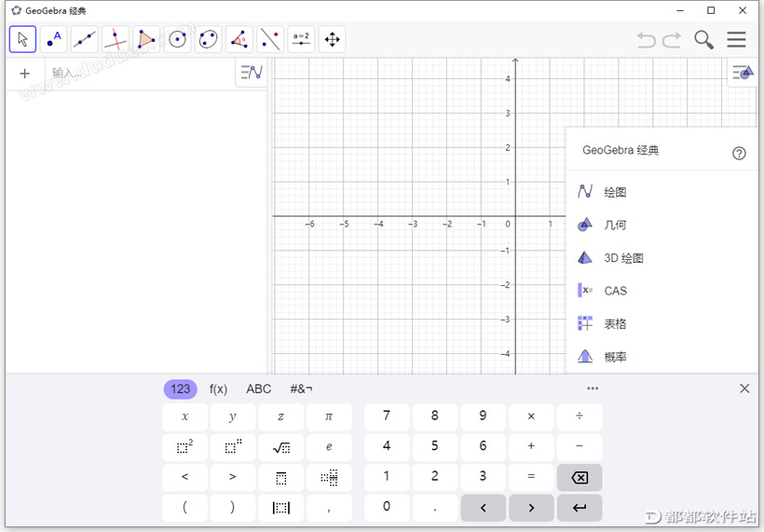Screen dimensions: 764x532
Task: Select the Point tool
Action: tap(54, 39)
